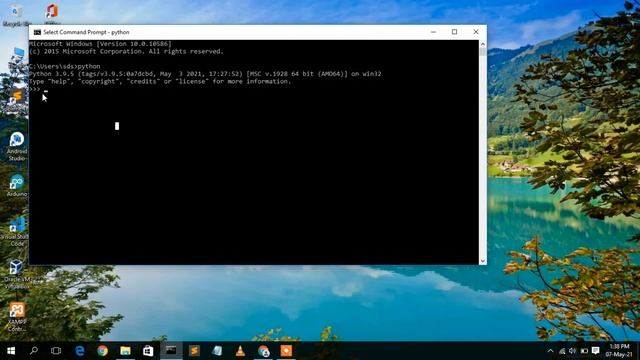The width and height of the screenshot is (640, 360).
Task: Open the Action Center notifications icon
Action: coord(596,351)
